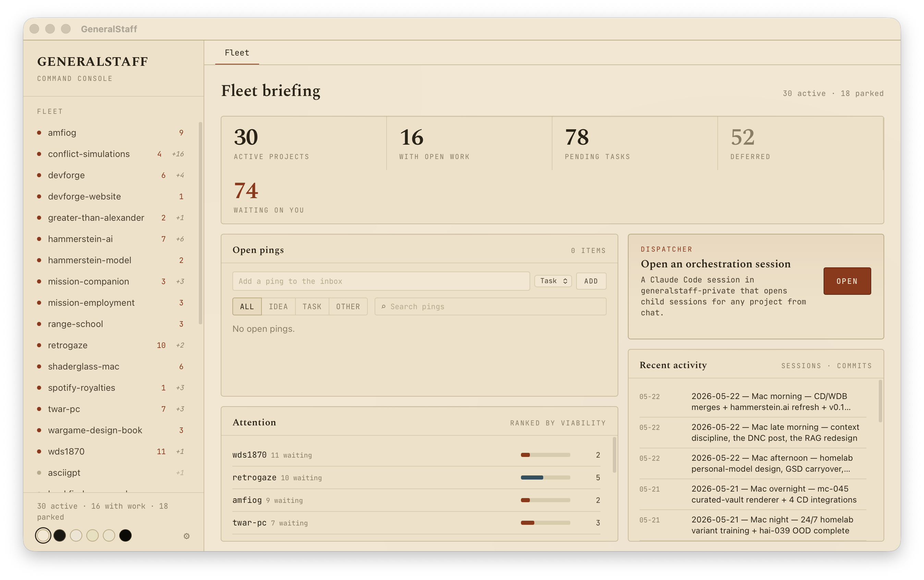Select wds1870 11 waiting attention row
The image size is (924, 580).
click(416, 455)
